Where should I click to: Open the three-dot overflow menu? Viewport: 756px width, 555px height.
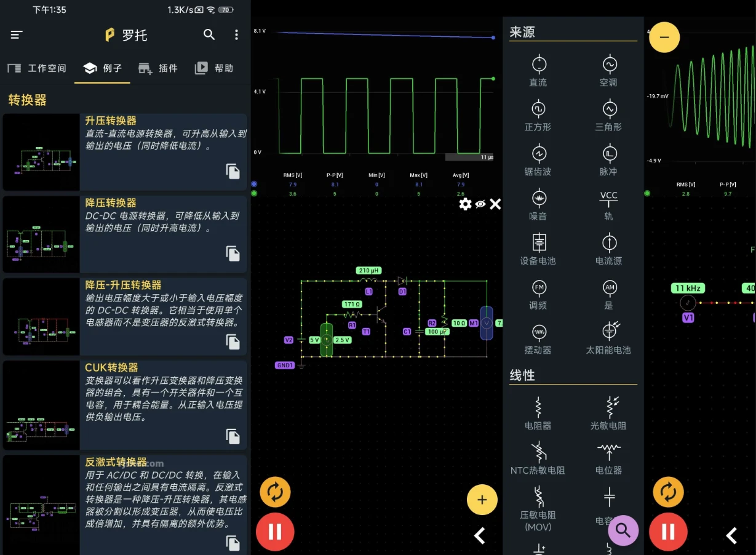click(236, 35)
